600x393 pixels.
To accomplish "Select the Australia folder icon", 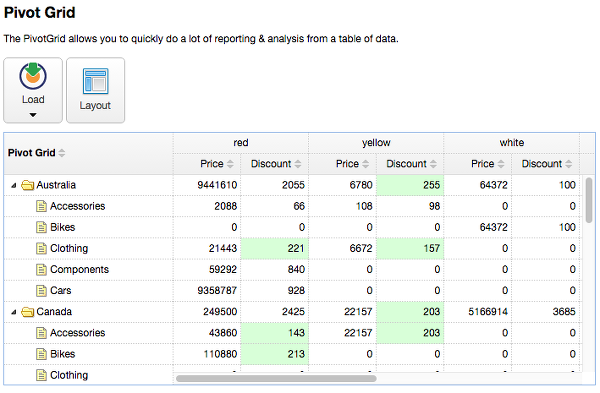I will pyautogui.click(x=28, y=185).
